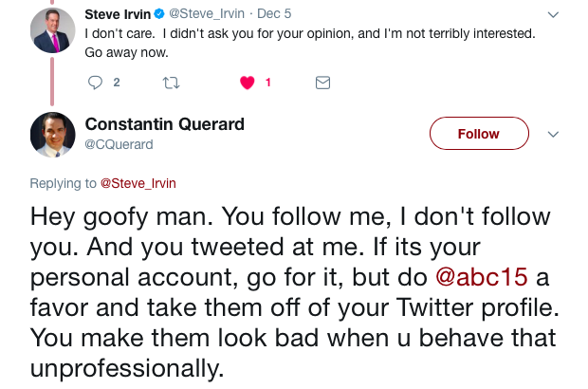Retweet Steve Irvin's tweet
The width and height of the screenshot is (588, 389).
[171, 83]
